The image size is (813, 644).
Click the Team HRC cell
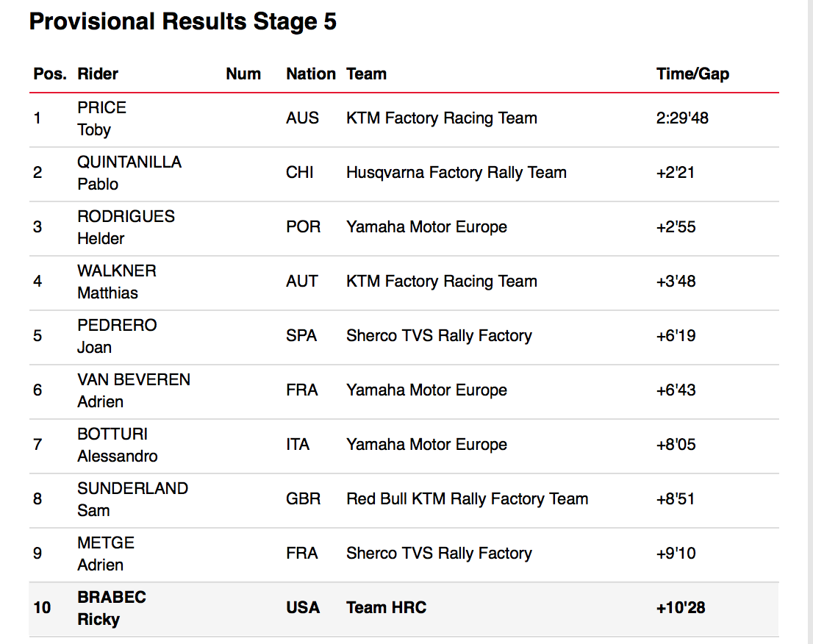(x=386, y=608)
